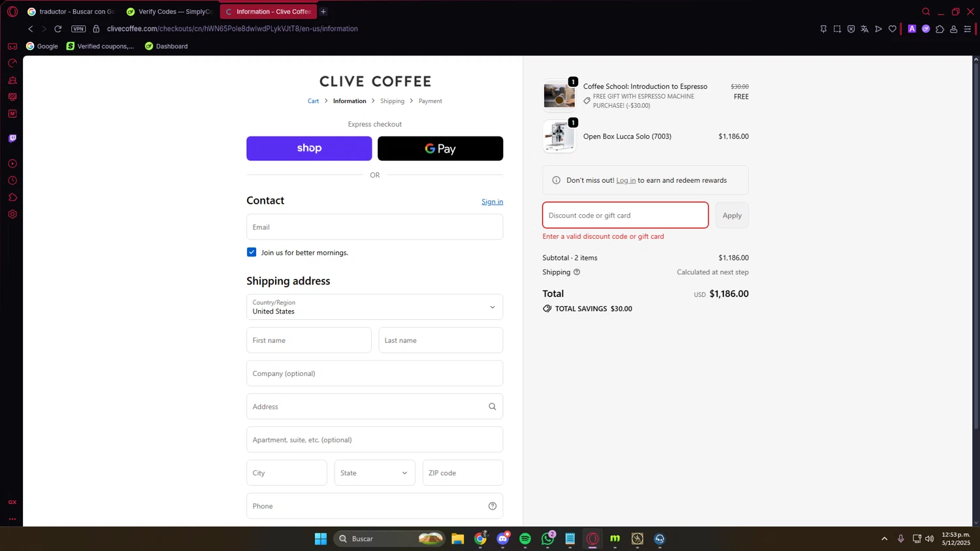The height and width of the screenshot is (551, 980).
Task: Click the ZIP code field
Action: [x=463, y=473]
